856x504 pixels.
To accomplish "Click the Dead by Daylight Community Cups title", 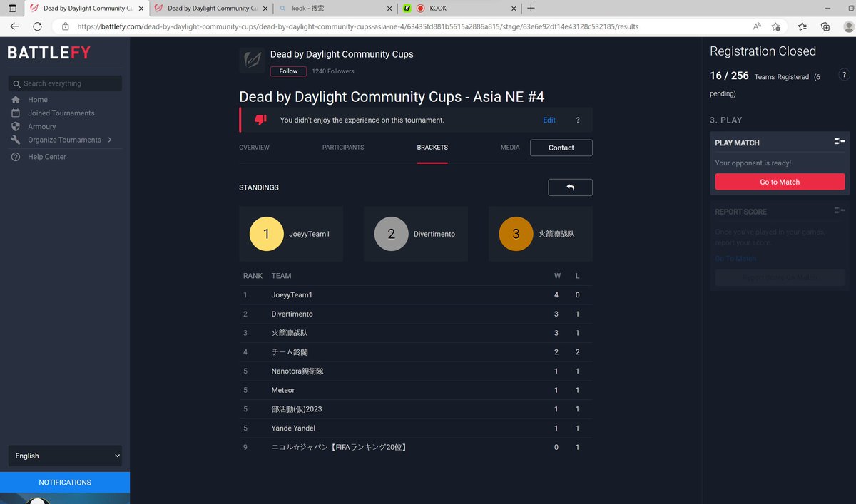I will pos(342,54).
